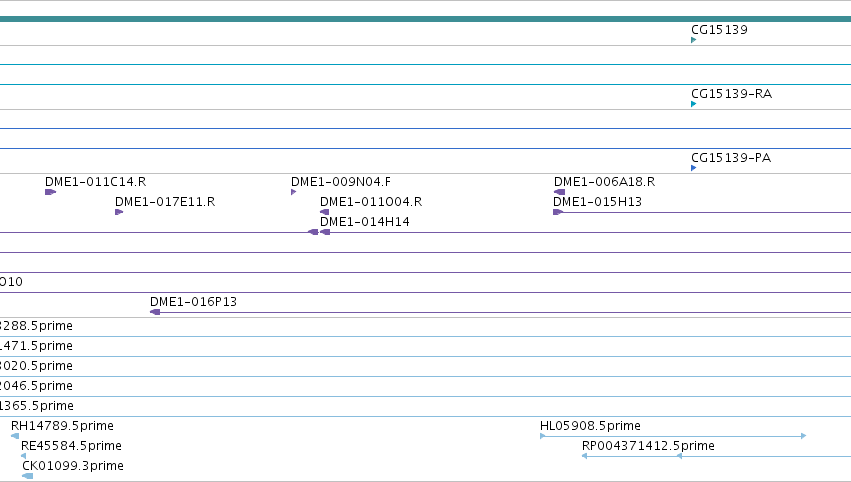The width and height of the screenshot is (851, 482).
Task: Select the CG15139 gene arrow marker
Action: click(694, 40)
